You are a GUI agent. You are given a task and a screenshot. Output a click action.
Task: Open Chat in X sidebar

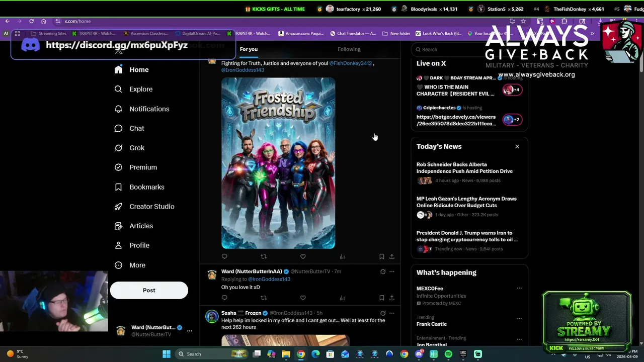pos(129,128)
